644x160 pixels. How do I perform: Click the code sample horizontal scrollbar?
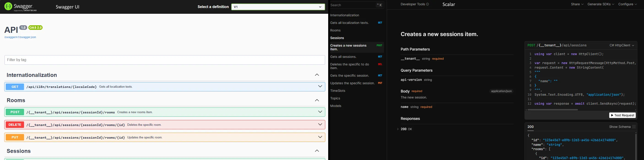552,109
